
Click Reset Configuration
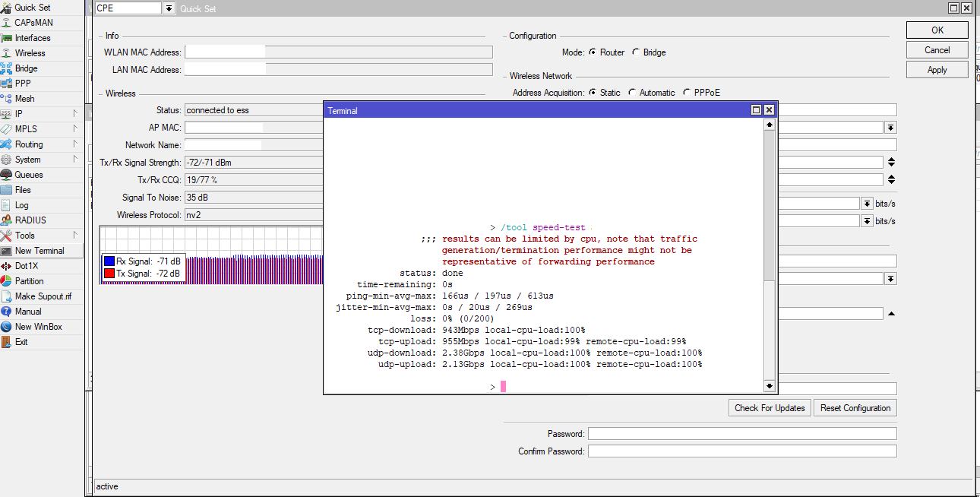tap(855, 407)
